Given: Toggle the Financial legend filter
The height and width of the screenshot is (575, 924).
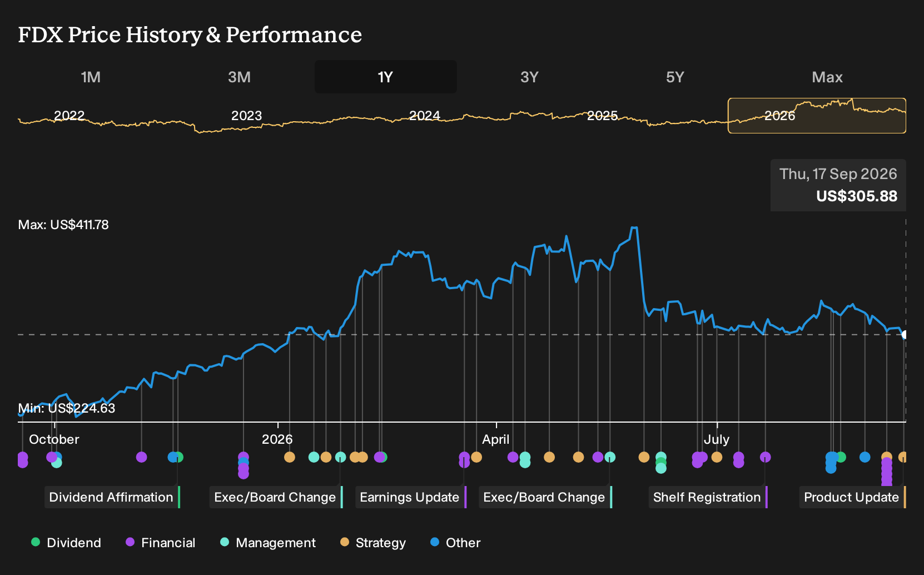Looking at the screenshot, I should point(161,543).
